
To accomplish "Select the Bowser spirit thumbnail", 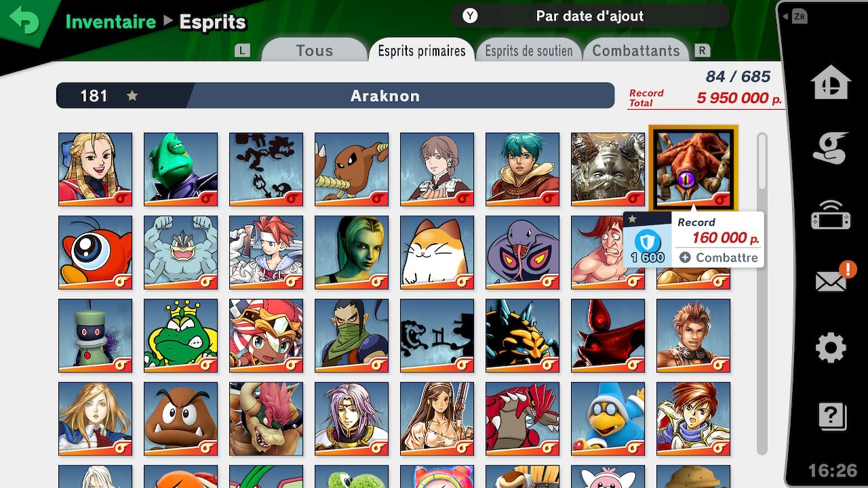I will click(266, 419).
